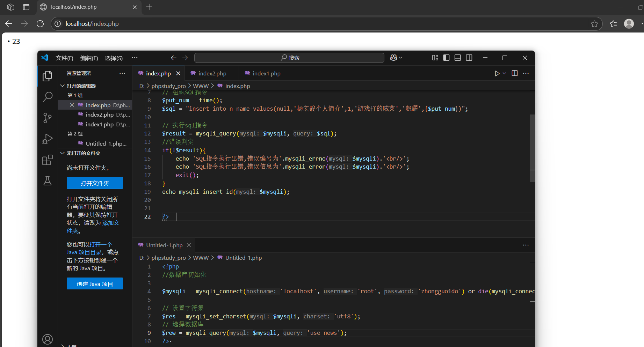
Task: Toggle the bottom panel visibility
Action: click(x=458, y=58)
